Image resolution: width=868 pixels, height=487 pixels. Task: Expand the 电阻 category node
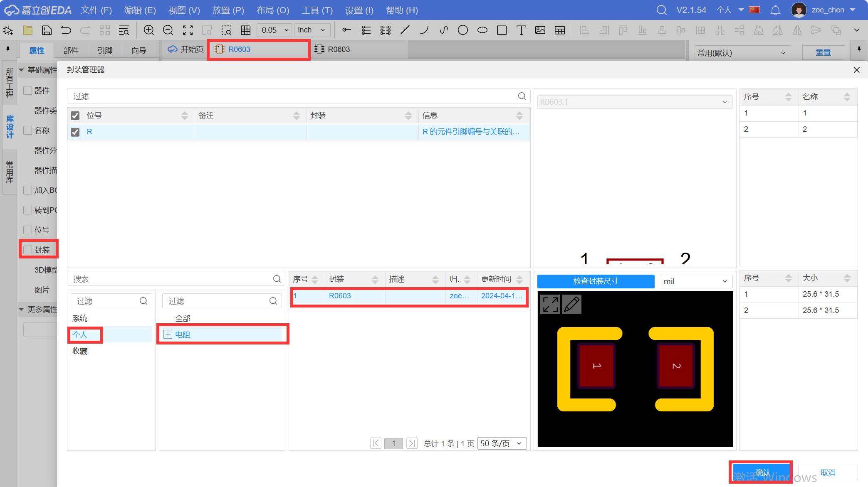tap(168, 335)
